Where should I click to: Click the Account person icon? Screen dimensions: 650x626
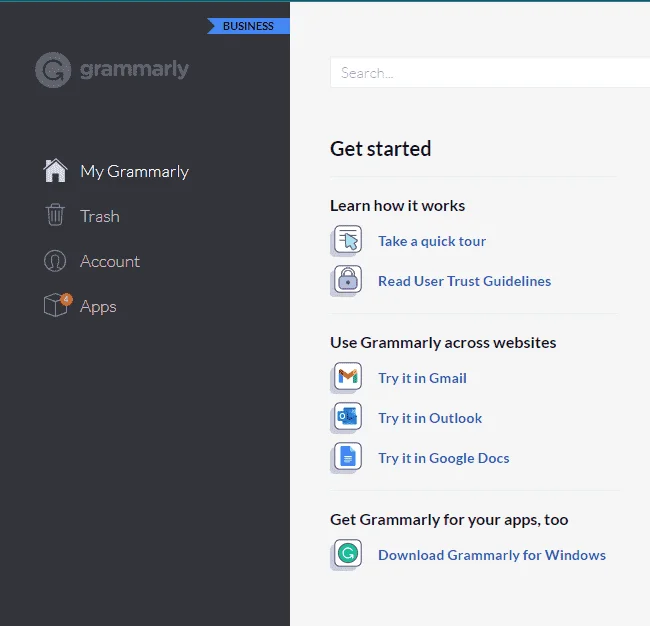tap(55, 261)
